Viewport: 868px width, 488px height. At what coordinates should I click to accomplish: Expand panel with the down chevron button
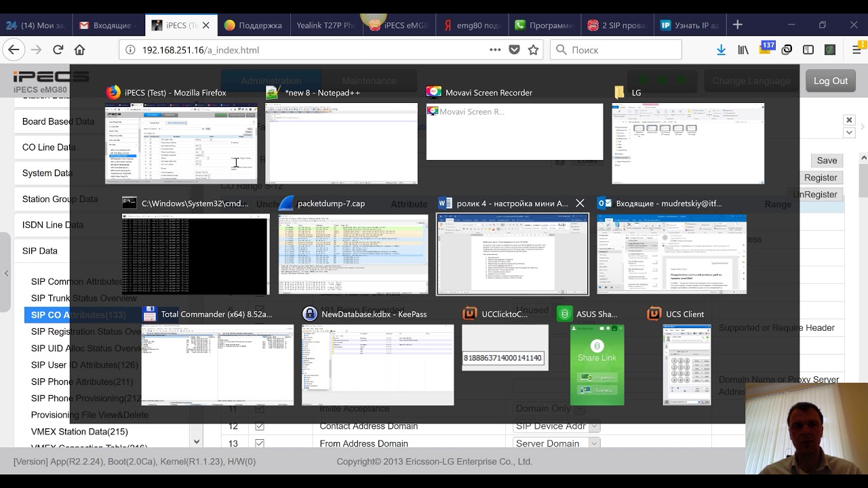849,133
